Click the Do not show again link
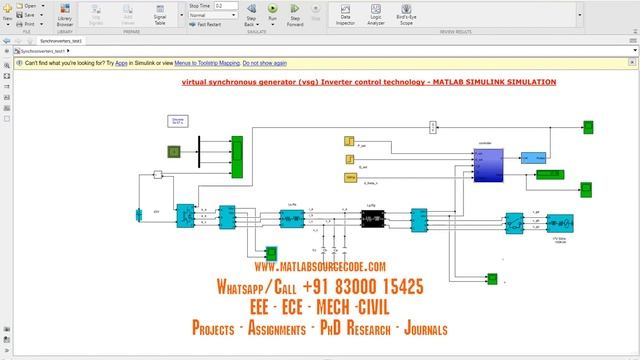 click(x=264, y=63)
